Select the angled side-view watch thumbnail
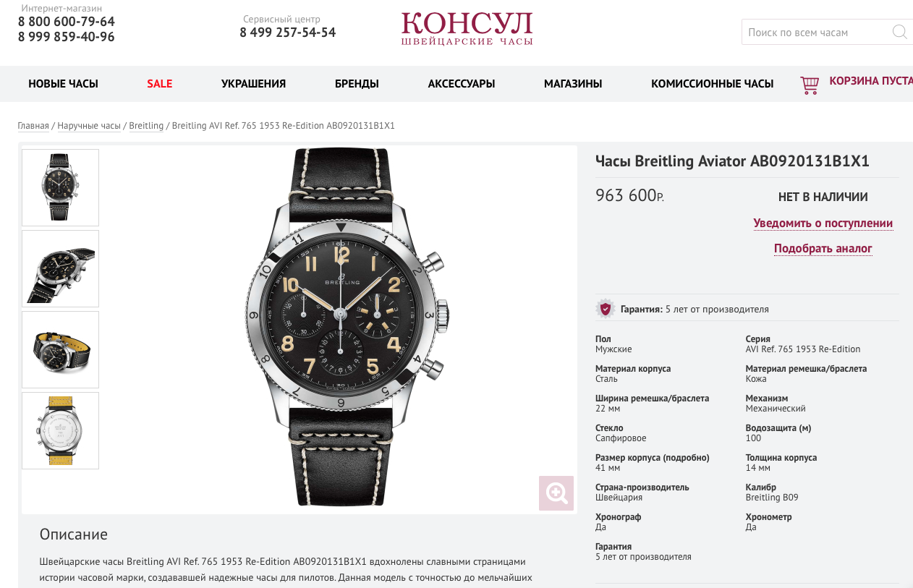913x588 pixels. tap(60, 268)
